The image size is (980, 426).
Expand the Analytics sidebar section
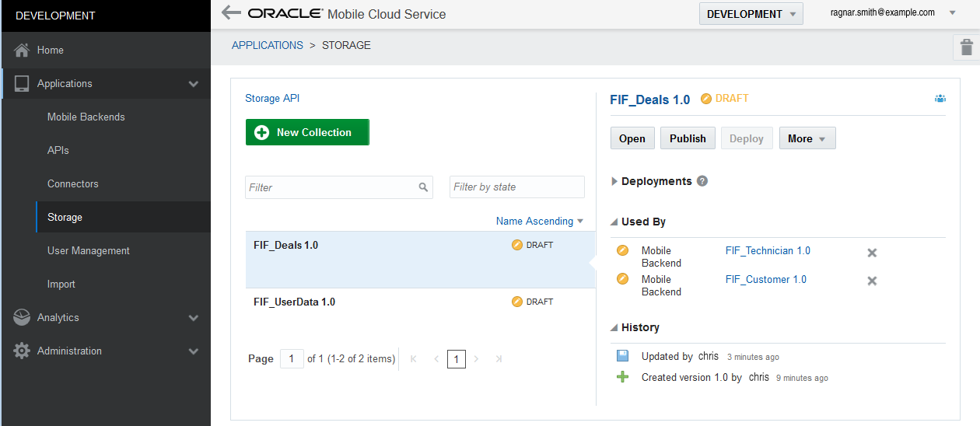click(193, 318)
